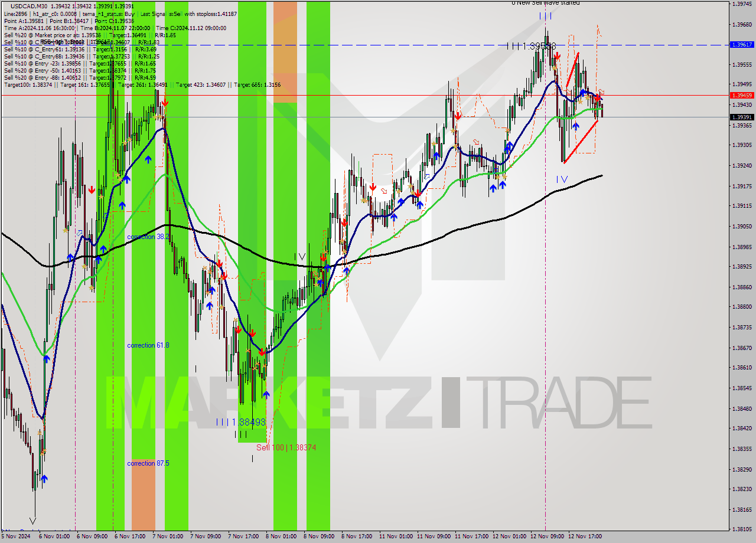Click the 1.38800 price axis label
Viewport: 756px width, 543px height.
click(x=741, y=307)
